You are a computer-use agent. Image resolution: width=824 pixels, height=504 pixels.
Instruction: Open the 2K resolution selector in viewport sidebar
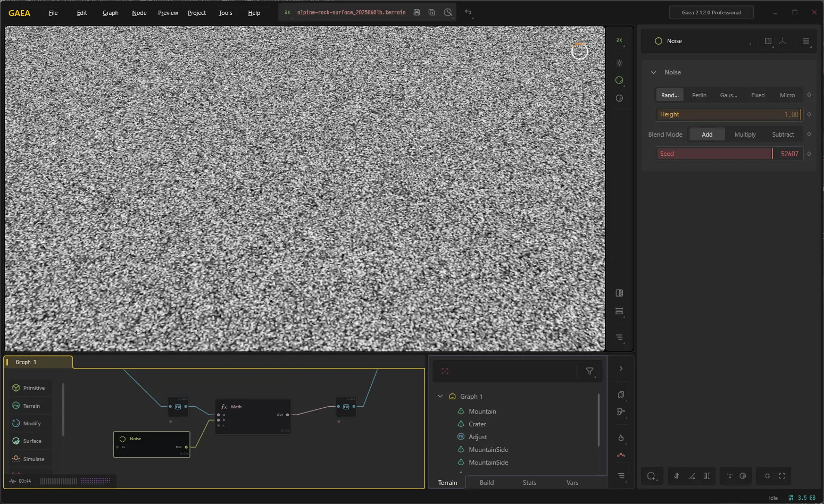[x=619, y=40]
